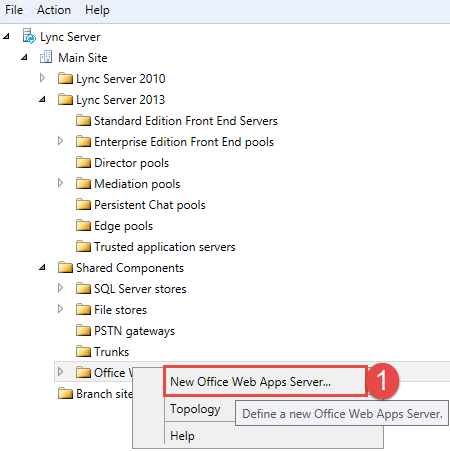This screenshot has height=451, width=450.
Task: Collapse the Shared Components node
Action: pos(42,267)
